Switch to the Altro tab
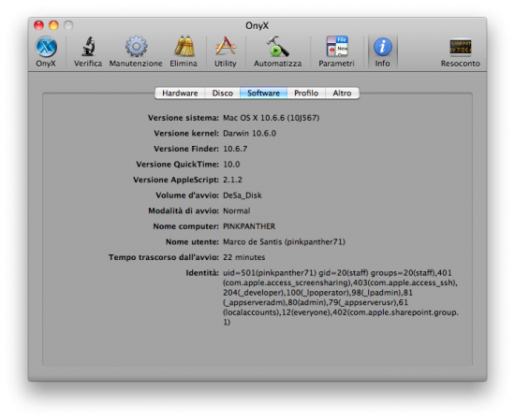 (342, 94)
